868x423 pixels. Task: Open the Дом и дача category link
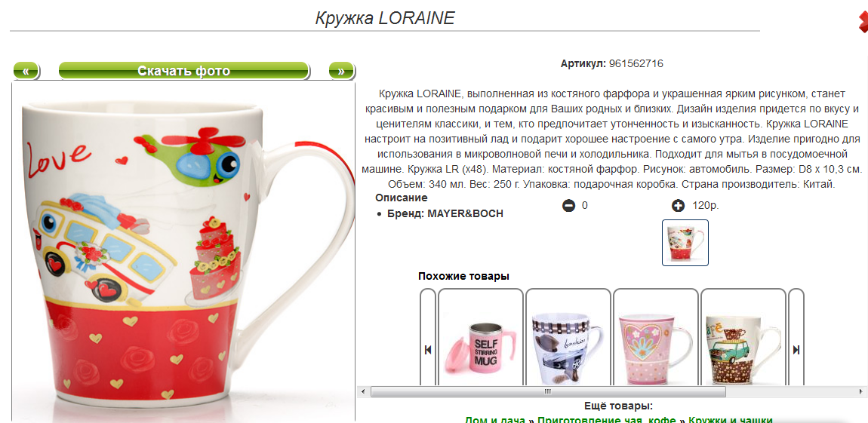(495, 420)
